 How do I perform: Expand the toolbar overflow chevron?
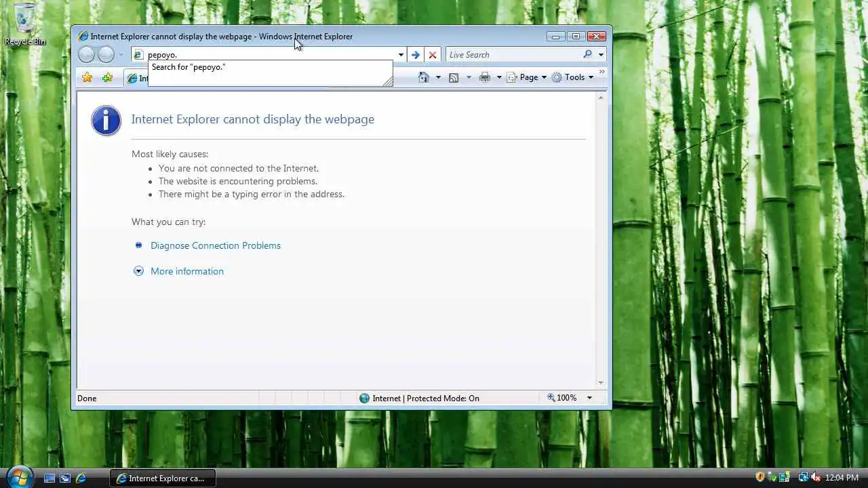point(601,72)
